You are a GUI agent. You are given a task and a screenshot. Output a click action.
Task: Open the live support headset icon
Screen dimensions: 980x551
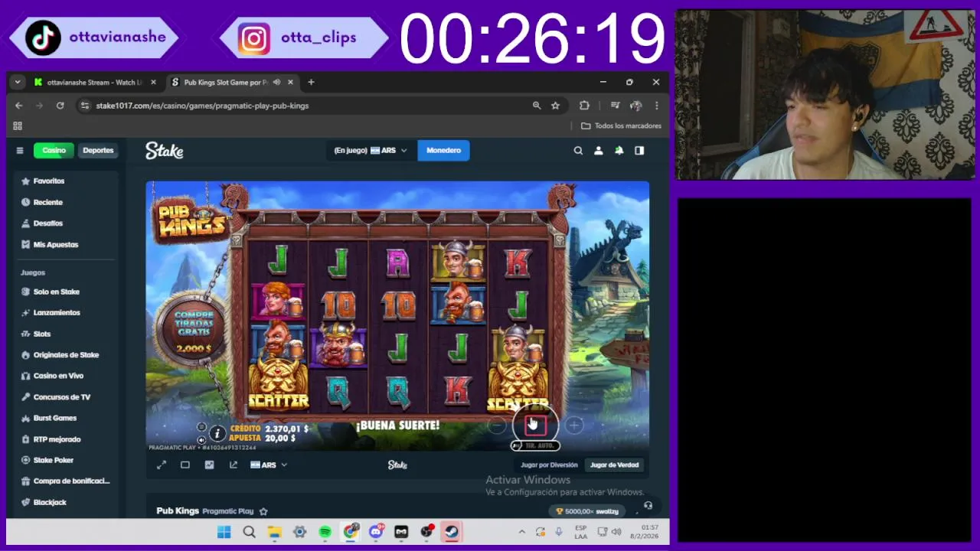click(648, 505)
